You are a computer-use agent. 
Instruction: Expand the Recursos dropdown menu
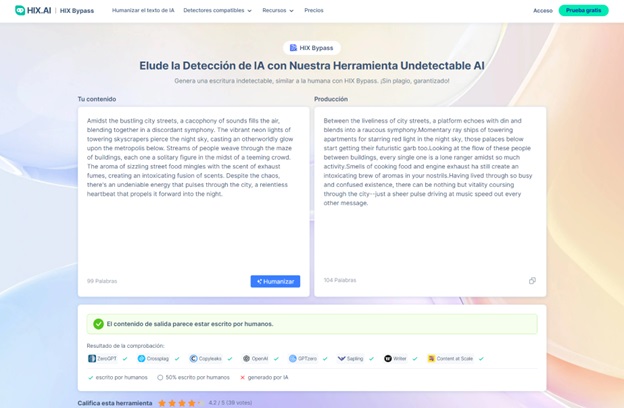click(277, 10)
